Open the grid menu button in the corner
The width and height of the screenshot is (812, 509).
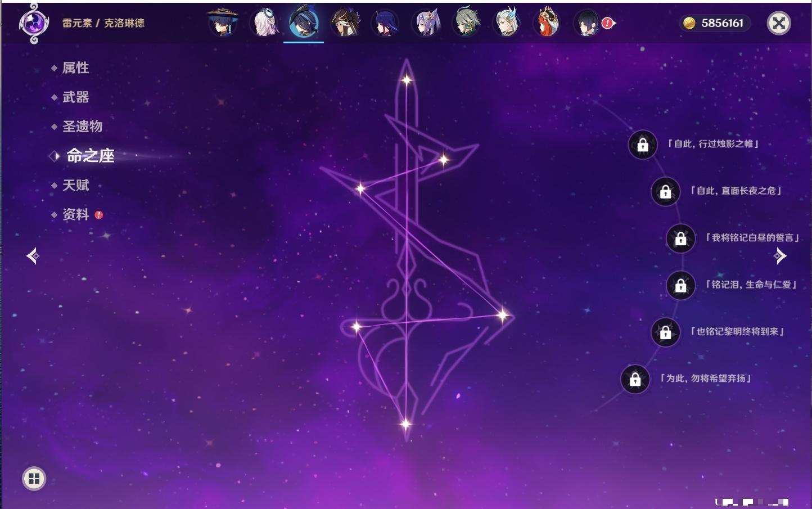click(x=34, y=479)
